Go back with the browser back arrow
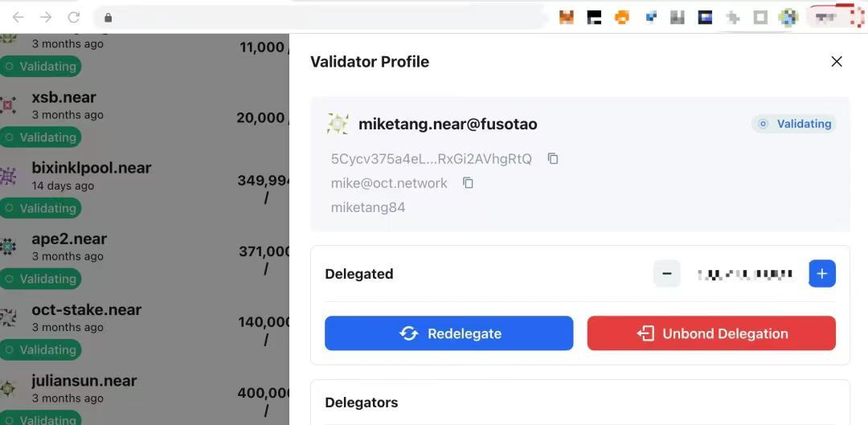 point(18,18)
